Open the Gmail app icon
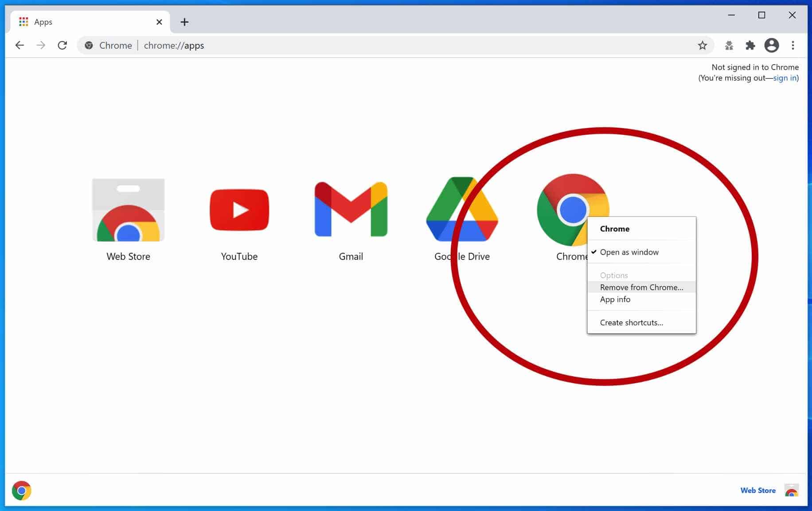812x511 pixels. point(351,209)
